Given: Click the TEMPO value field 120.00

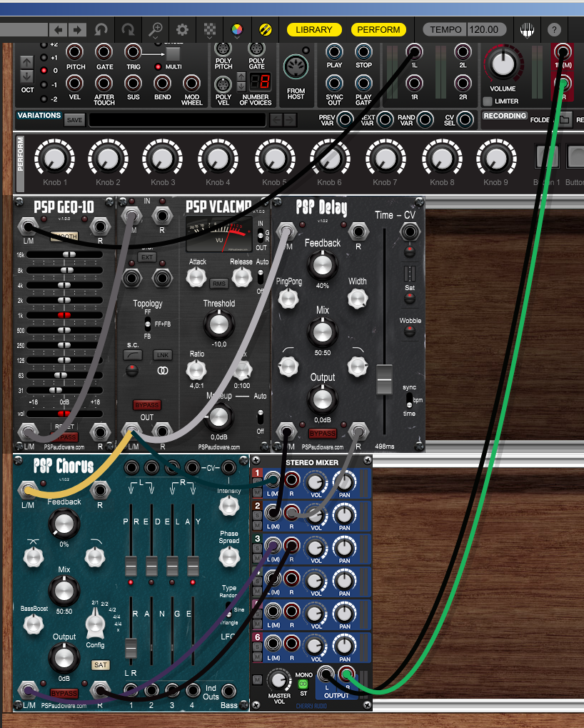Looking at the screenshot, I should (485, 30).
